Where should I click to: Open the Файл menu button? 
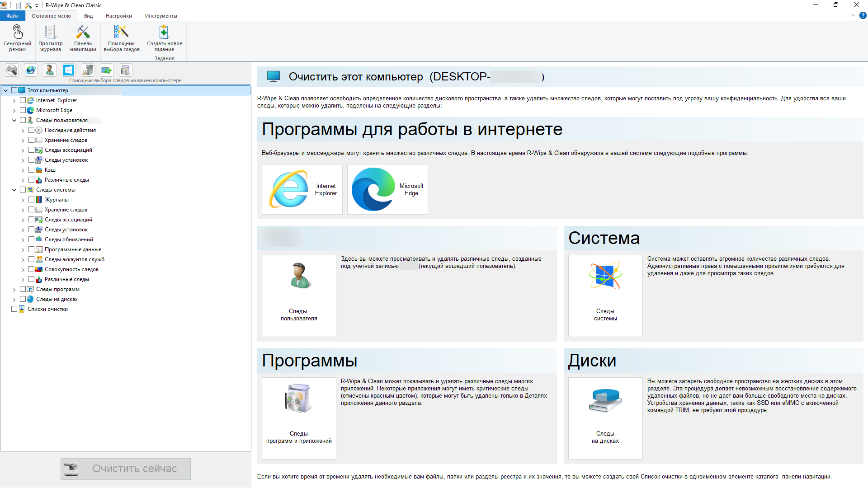tap(13, 16)
